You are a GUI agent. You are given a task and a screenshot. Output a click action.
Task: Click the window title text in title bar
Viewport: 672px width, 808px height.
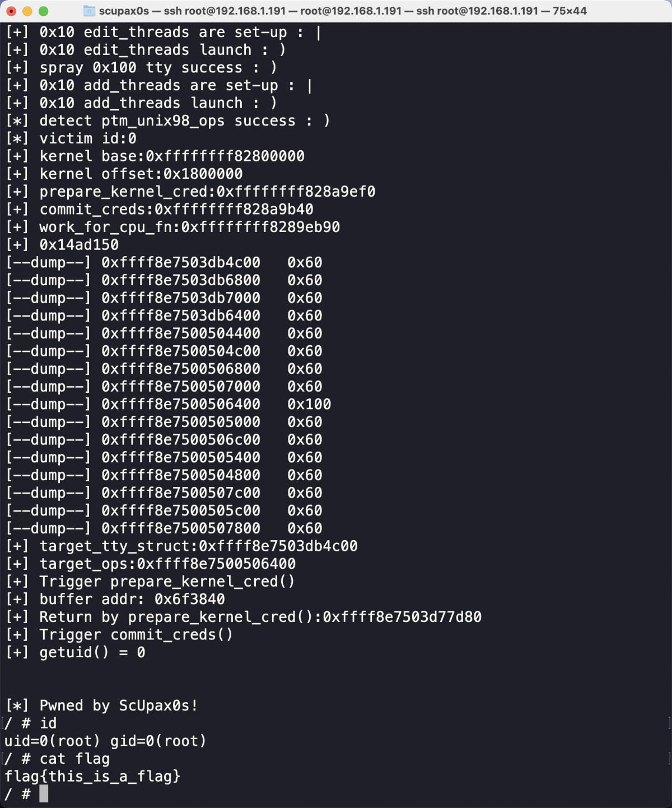coord(343,11)
